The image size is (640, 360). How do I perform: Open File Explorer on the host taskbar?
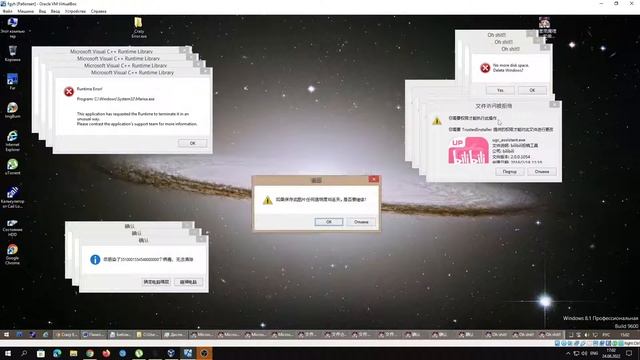coord(73,353)
